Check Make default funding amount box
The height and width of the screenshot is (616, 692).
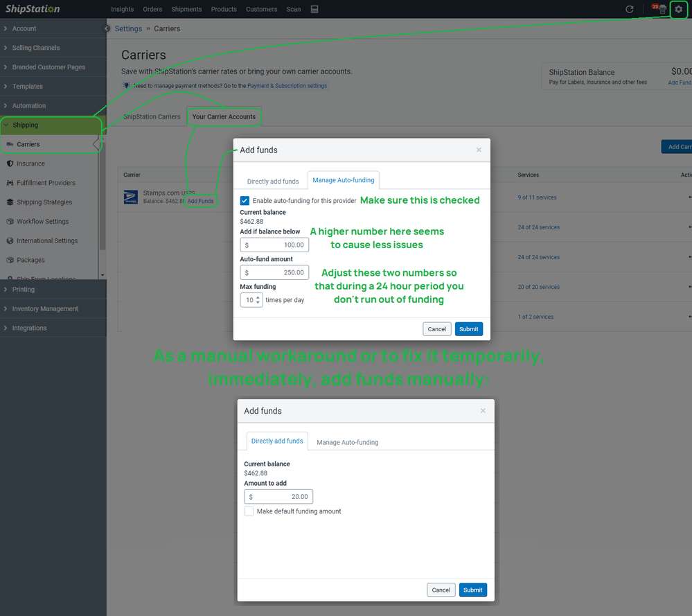[249, 511]
